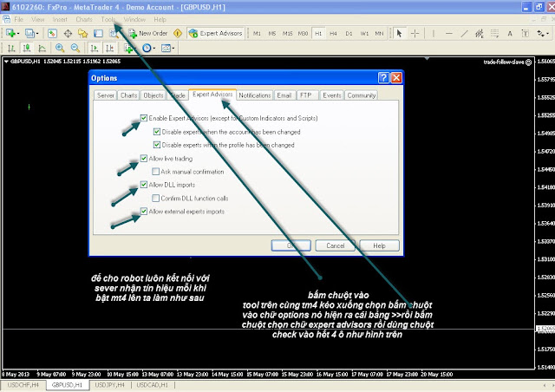The image size is (555, 392).
Task: Open the Navigator folder-star icon
Action: (83, 33)
